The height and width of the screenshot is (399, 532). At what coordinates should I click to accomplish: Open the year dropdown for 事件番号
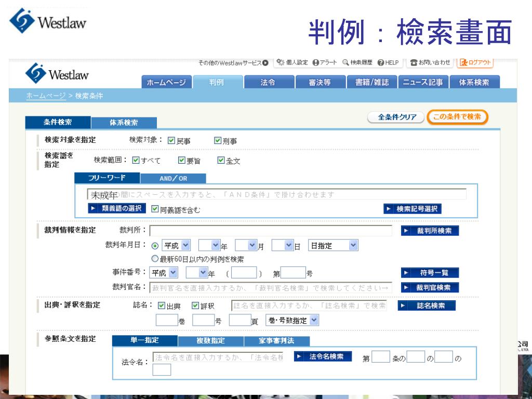tap(197, 273)
